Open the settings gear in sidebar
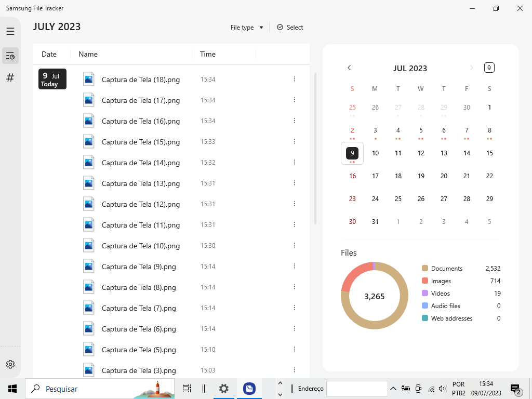This screenshot has width=532, height=399. 10,364
